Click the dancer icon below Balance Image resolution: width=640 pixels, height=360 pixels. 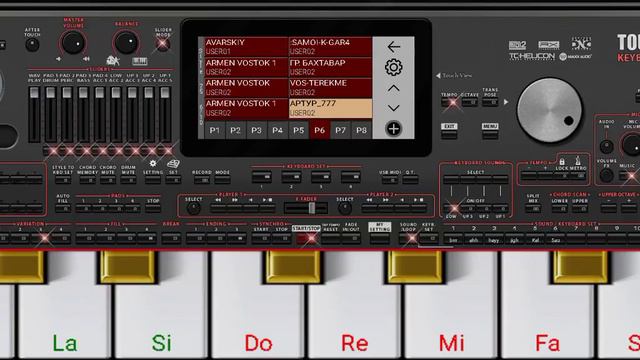coord(113,61)
